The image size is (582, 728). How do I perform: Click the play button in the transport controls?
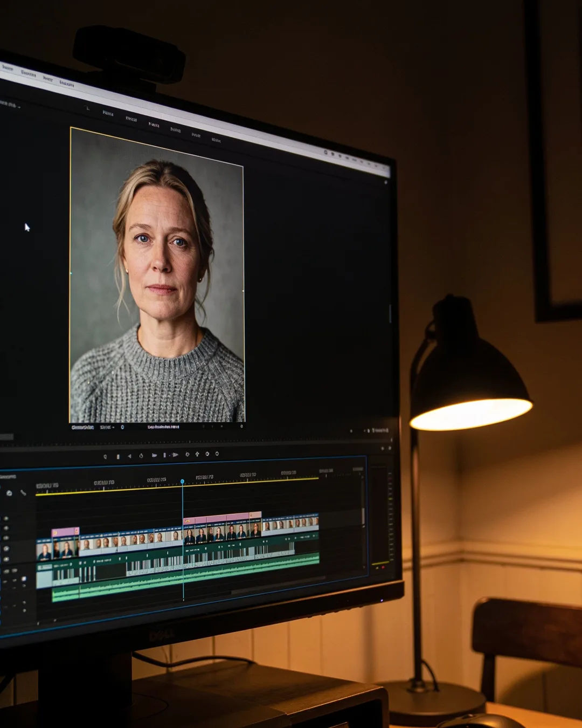(x=175, y=455)
